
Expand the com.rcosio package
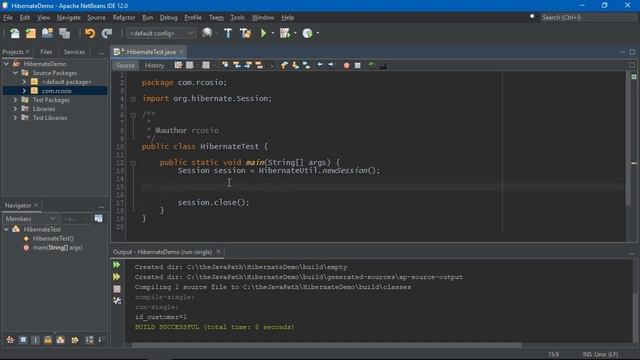coord(24,91)
